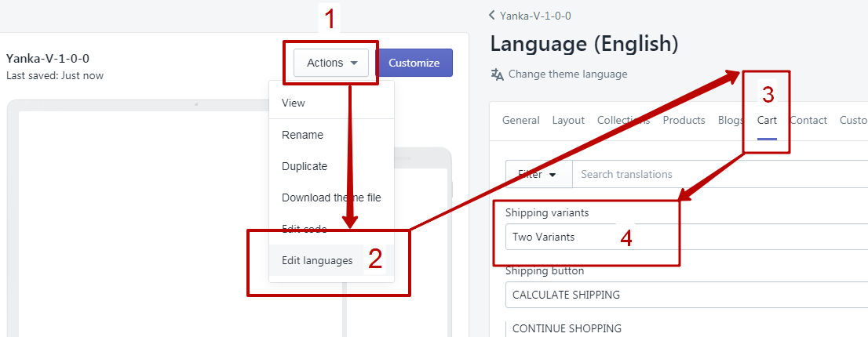The width and height of the screenshot is (868, 337).
Task: Expand the Filter dropdown
Action: pyautogui.click(x=538, y=174)
